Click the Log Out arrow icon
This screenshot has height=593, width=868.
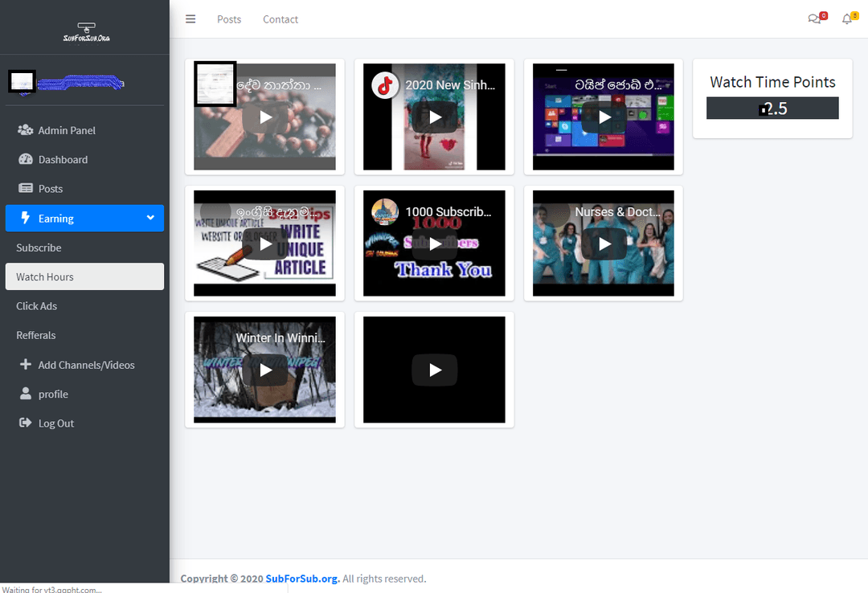pyautogui.click(x=26, y=423)
